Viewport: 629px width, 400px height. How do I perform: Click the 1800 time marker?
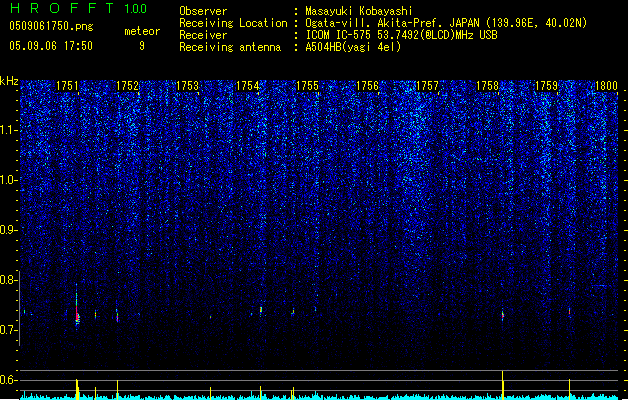[606, 86]
